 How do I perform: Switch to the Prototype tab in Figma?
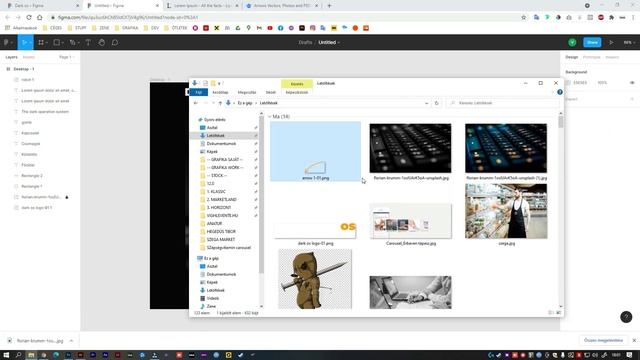(x=591, y=57)
